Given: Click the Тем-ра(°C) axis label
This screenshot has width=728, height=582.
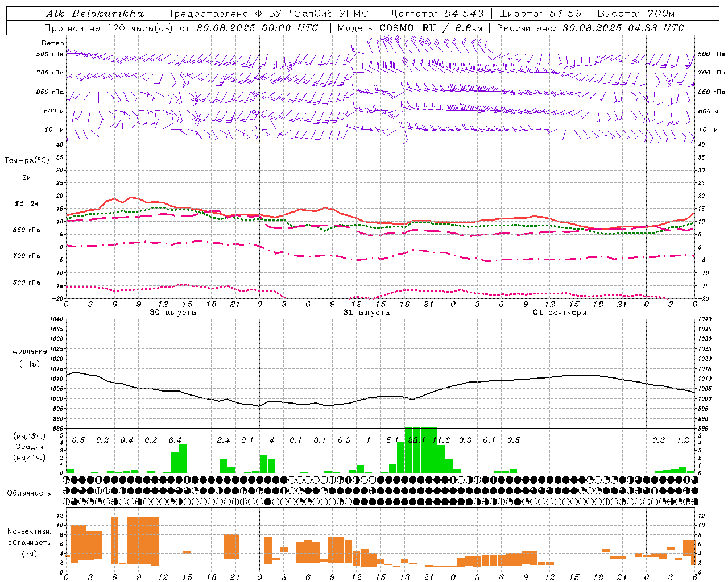Looking at the screenshot, I should [x=27, y=161].
